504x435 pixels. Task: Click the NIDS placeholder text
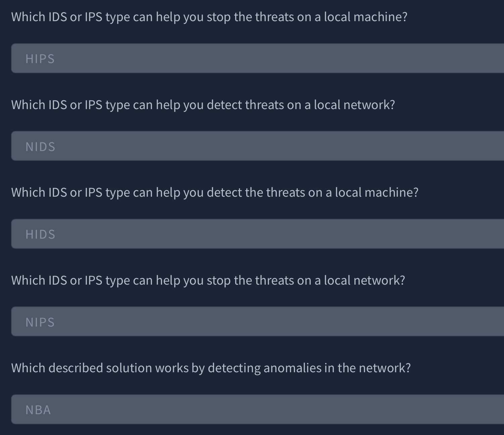pyautogui.click(x=40, y=147)
